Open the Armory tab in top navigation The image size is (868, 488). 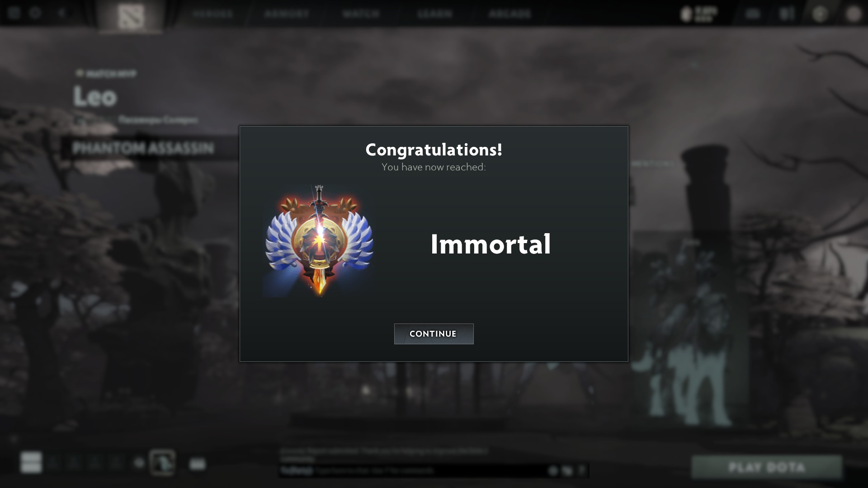[287, 14]
